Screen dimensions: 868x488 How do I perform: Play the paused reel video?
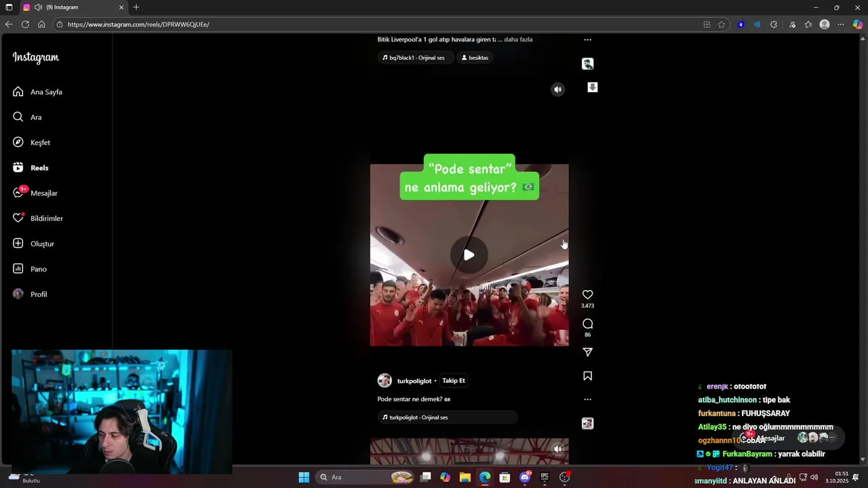click(x=469, y=255)
